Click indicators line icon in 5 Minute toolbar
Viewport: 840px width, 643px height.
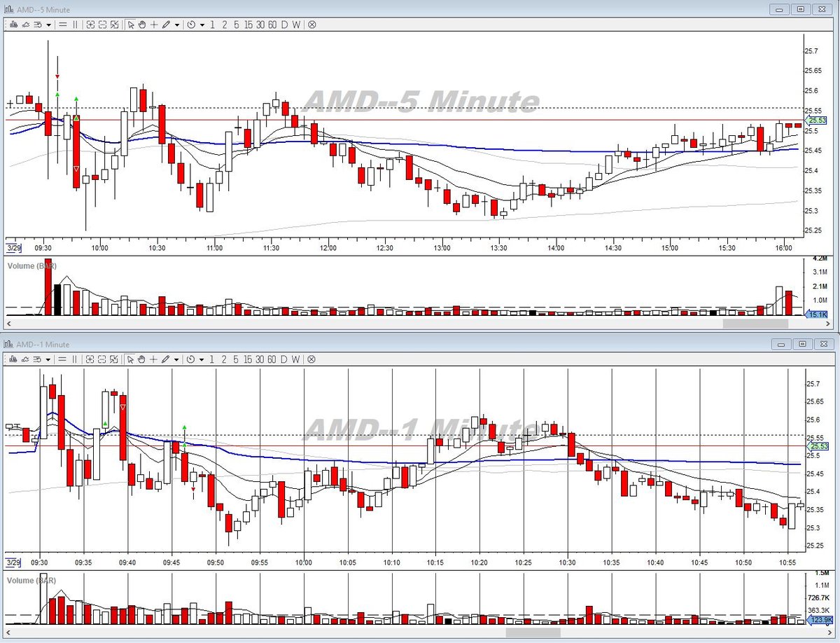[x=25, y=25]
